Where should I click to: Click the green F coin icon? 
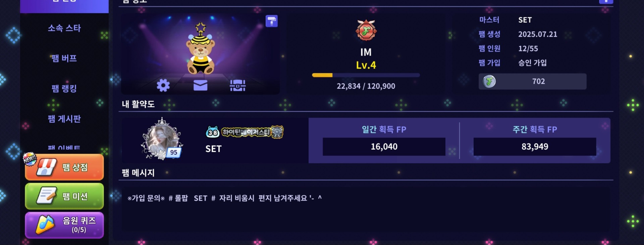pos(489,81)
